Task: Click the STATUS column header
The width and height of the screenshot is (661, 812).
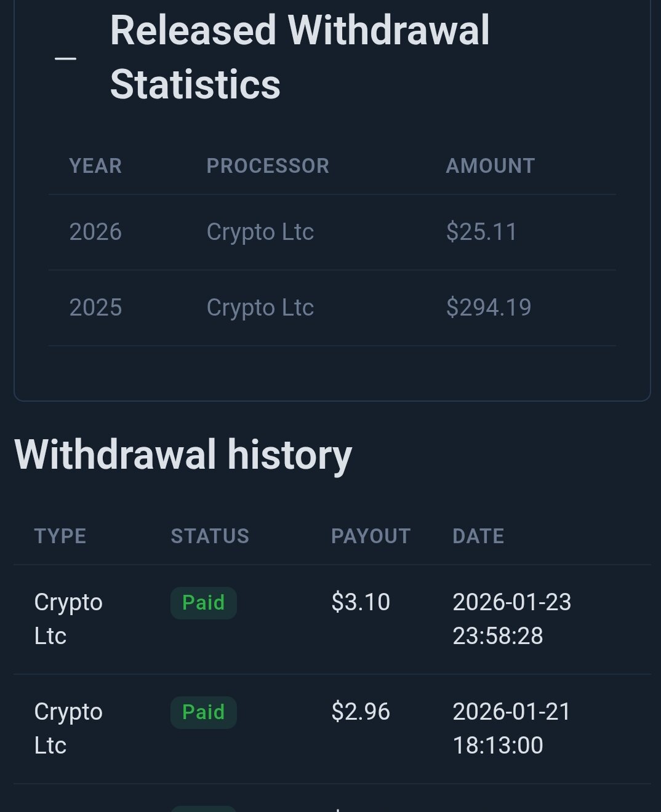Action: pos(210,536)
